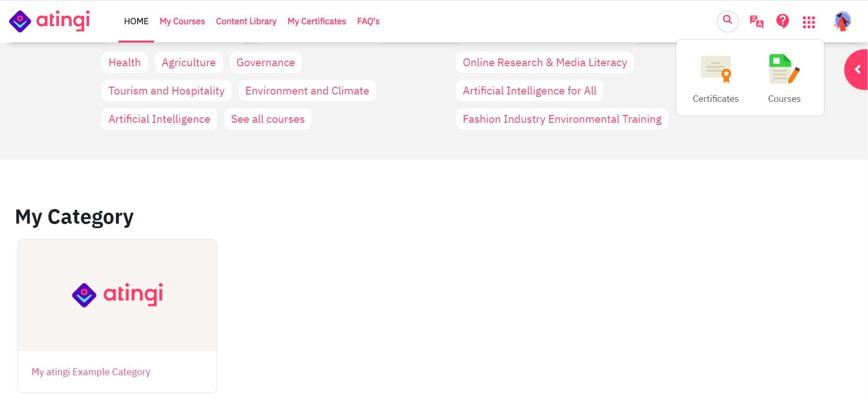
Task: Open My Courses menu item
Action: tap(182, 21)
